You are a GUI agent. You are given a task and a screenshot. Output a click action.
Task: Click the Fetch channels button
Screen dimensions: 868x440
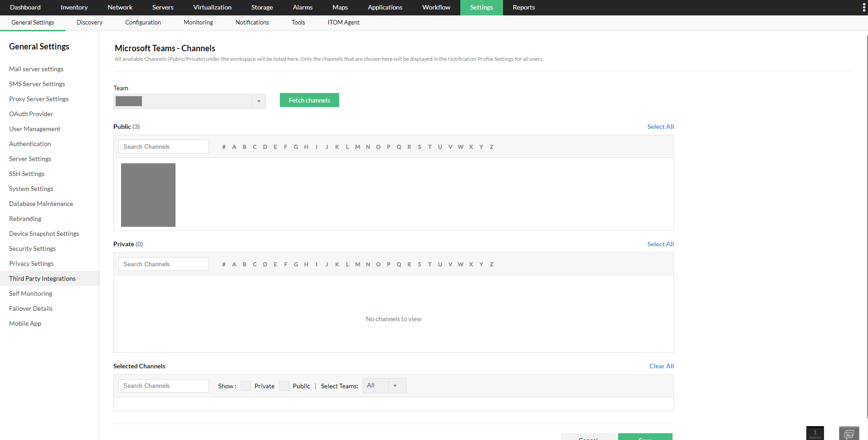pyautogui.click(x=309, y=100)
